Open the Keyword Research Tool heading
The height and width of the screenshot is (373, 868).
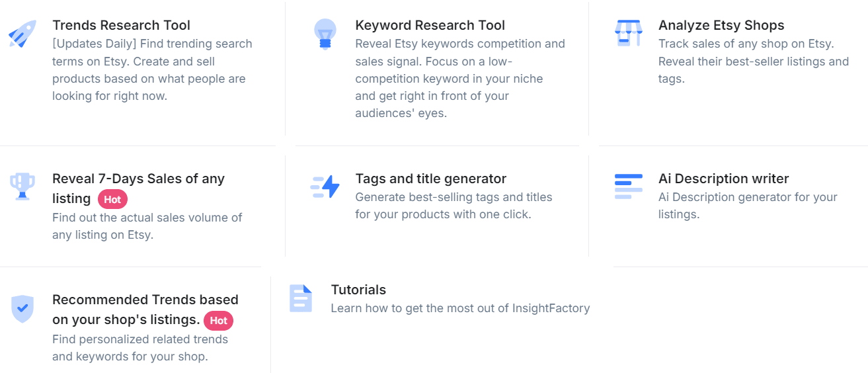click(430, 26)
